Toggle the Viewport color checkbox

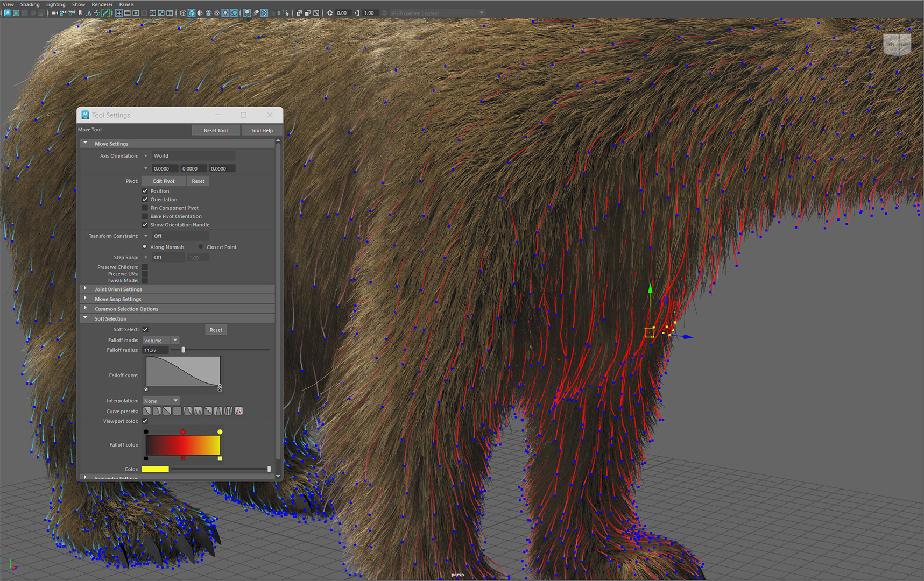pyautogui.click(x=145, y=421)
